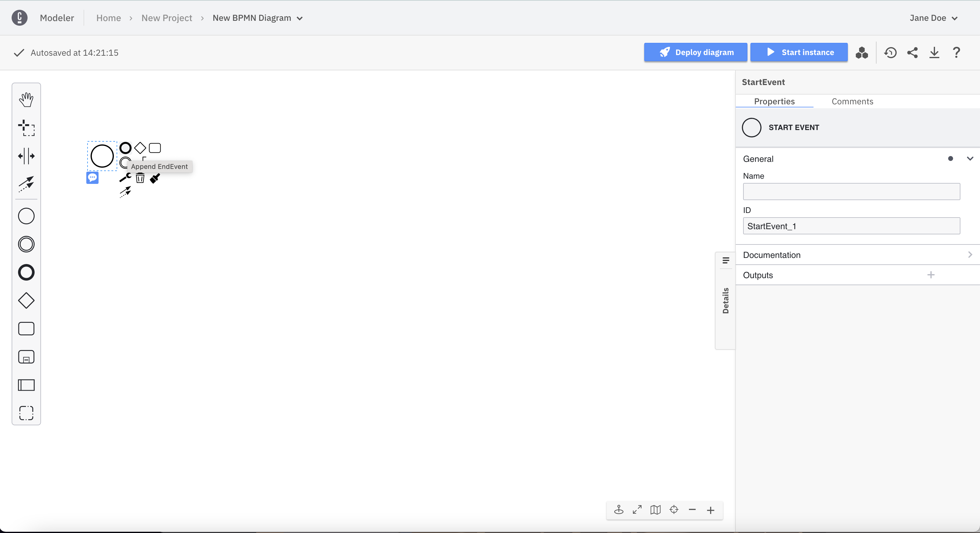The image size is (980, 533).
Task: Toggle fullscreen mode with the expand icon
Action: [x=637, y=510]
